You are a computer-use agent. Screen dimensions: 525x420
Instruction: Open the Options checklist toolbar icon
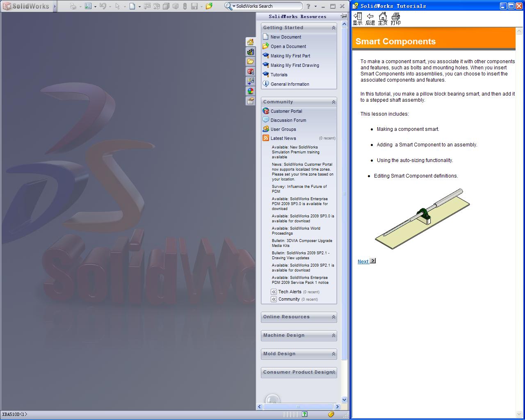[88, 6]
